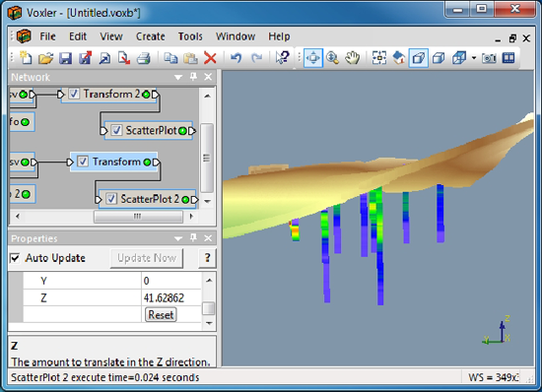Open the Network panel dropdown arrow
The width and height of the screenshot is (542, 392).
[x=178, y=77]
